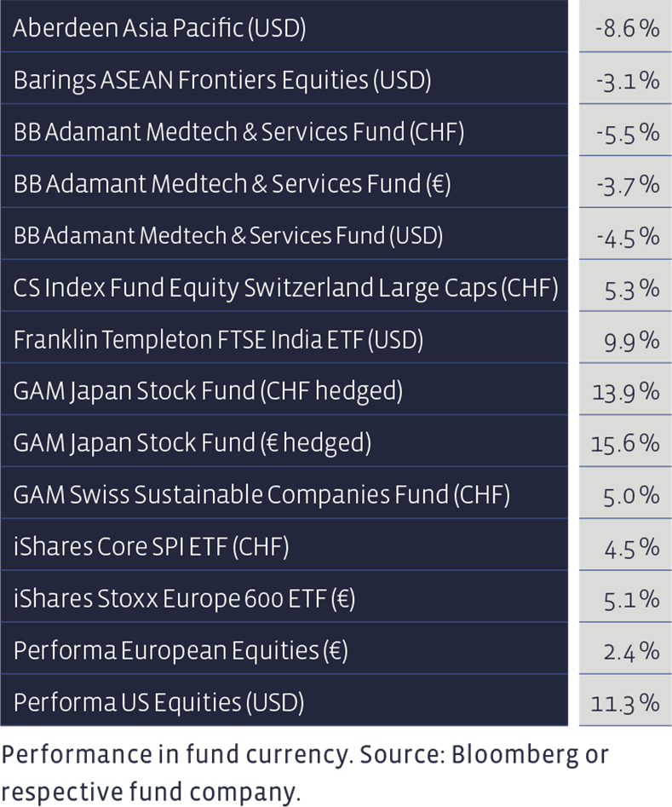Click the -8.6% performance value
Screen dimensions: 672x807
628,28
